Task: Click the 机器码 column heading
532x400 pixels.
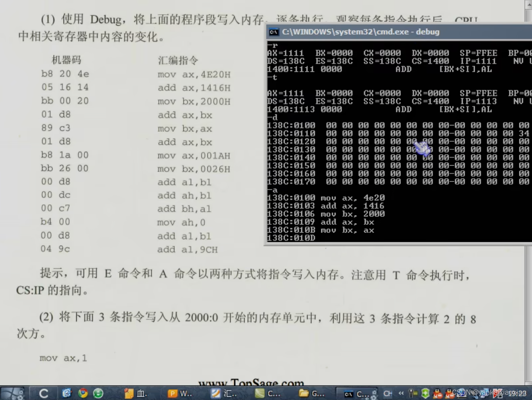Action: pyautogui.click(x=66, y=60)
